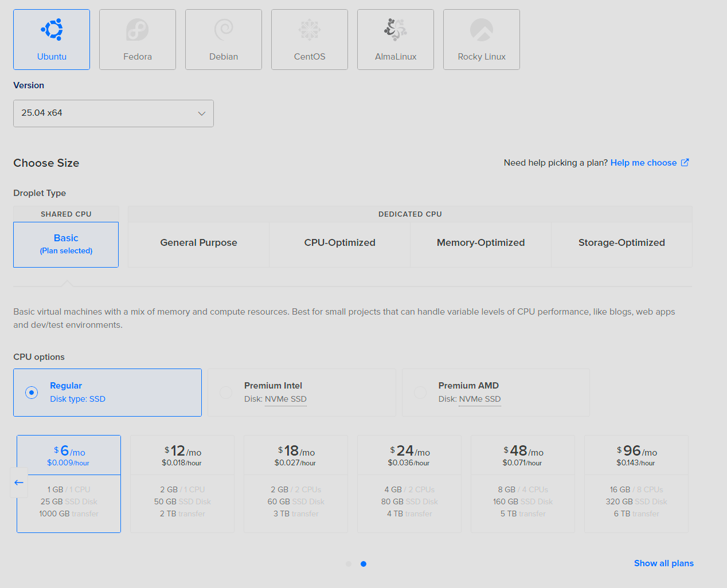Open the Help me choose link
This screenshot has height=588, width=727.
tap(643, 163)
